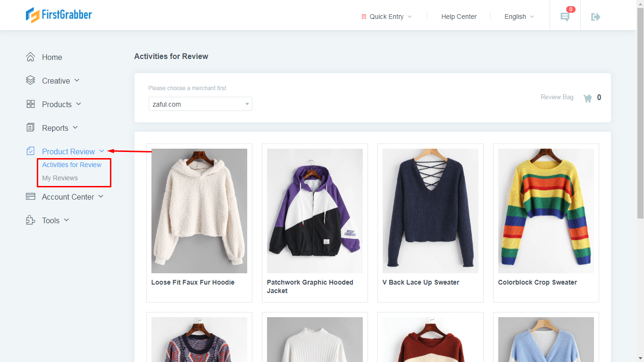The image size is (644, 362).
Task: Click the Loose Fit Faux Fur Hoodie title
Action: point(193,282)
